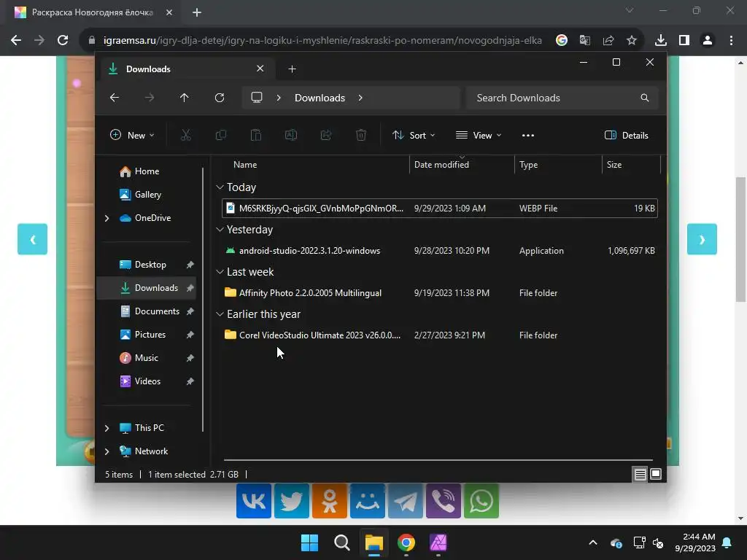Share the page via VK icon
The image size is (747, 560).
pyautogui.click(x=253, y=501)
